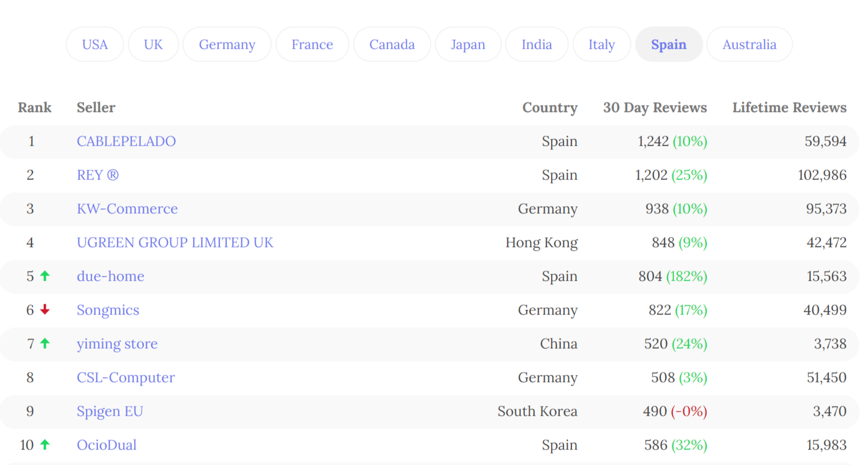
Task: Click lifetime reviews value 3,470
Action: click(x=830, y=411)
